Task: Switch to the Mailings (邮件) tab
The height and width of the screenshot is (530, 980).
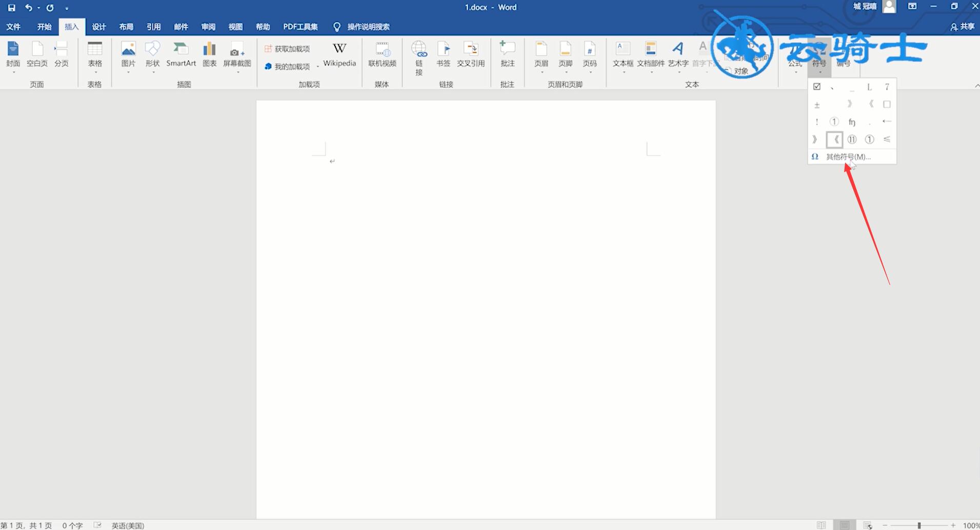Action: [181, 27]
